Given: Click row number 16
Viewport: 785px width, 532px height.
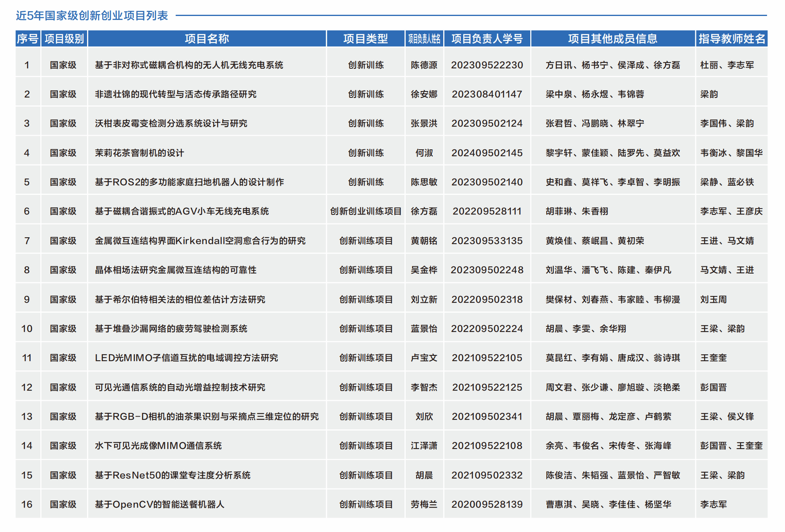Looking at the screenshot, I should pyautogui.click(x=27, y=504).
